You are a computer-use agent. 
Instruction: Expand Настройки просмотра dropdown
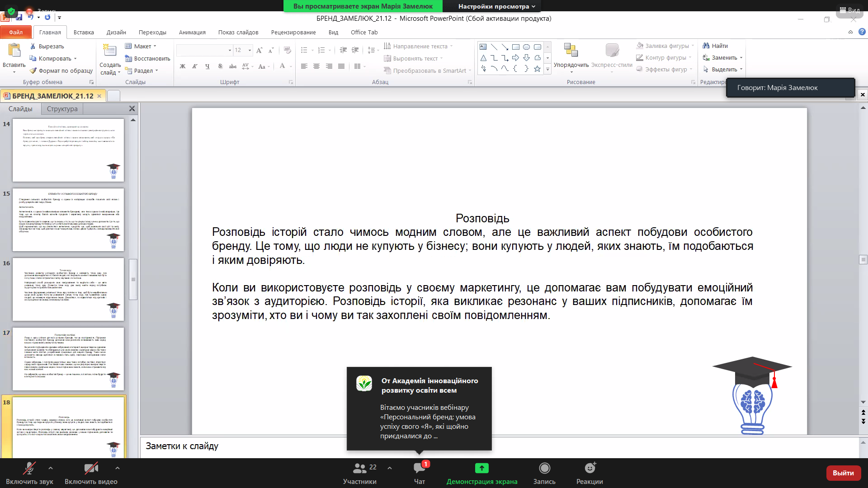(496, 6)
